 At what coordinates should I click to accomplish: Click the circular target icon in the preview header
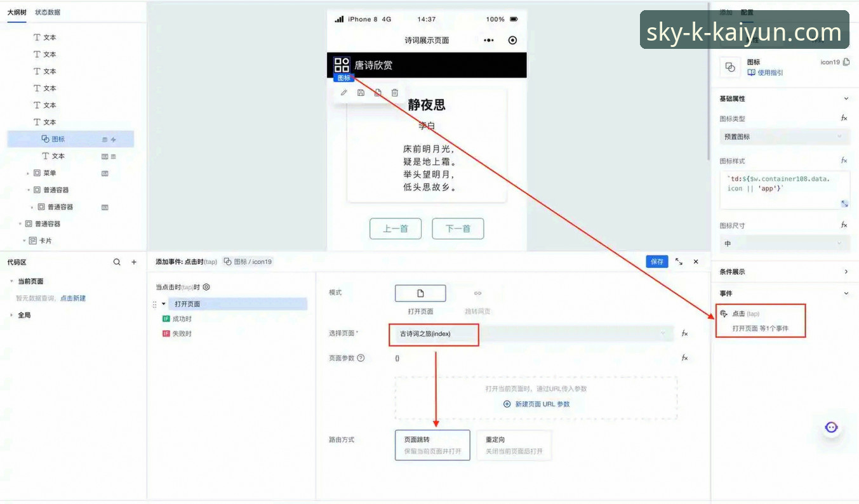click(x=512, y=40)
